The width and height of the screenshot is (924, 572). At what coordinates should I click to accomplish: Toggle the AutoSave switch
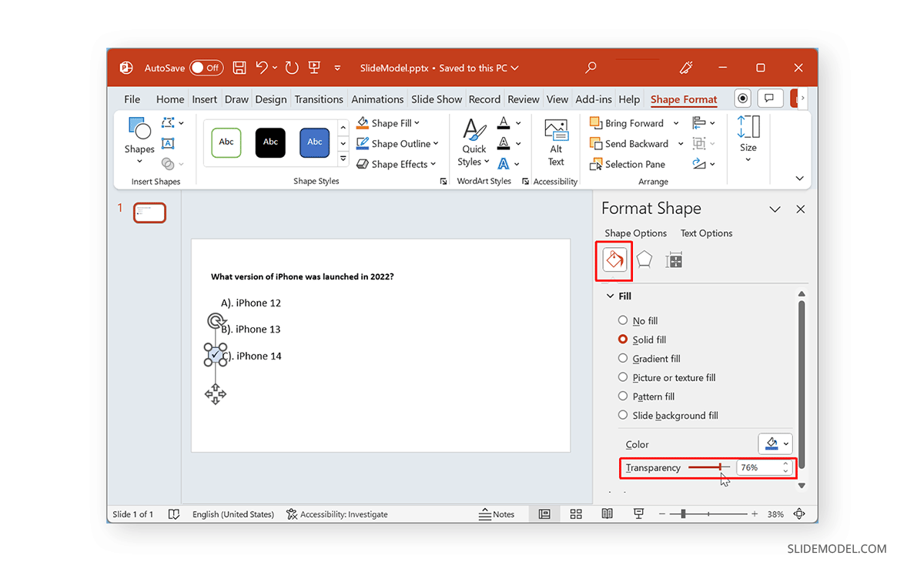(x=206, y=68)
